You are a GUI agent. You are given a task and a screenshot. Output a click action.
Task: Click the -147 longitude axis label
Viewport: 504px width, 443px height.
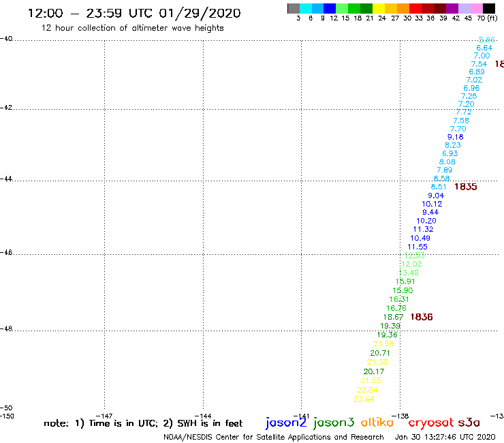[x=104, y=416]
